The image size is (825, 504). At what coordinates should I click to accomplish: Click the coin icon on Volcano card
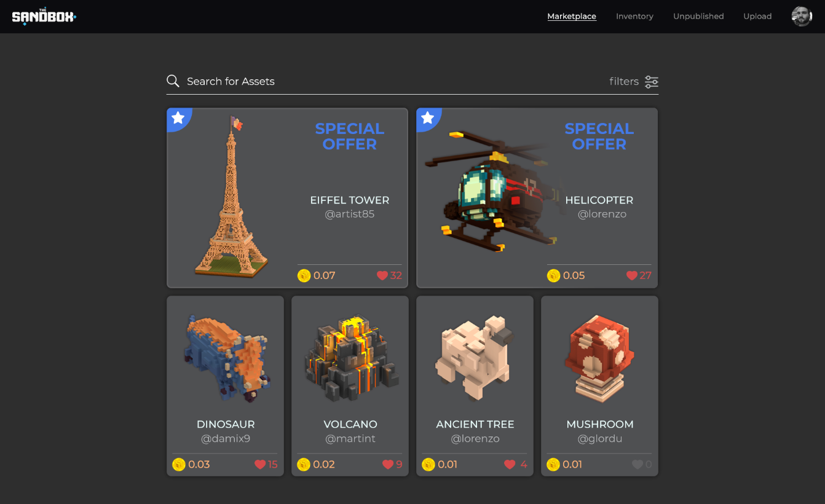pyautogui.click(x=304, y=464)
